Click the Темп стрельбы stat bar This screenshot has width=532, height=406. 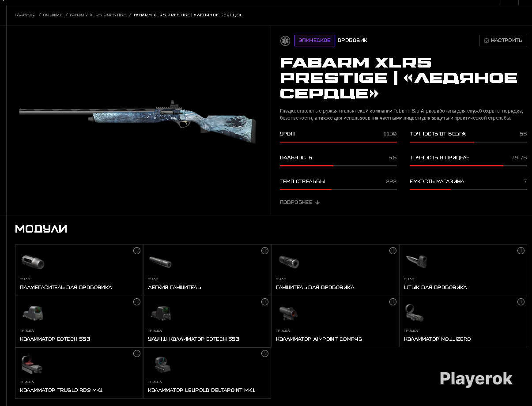338,190
